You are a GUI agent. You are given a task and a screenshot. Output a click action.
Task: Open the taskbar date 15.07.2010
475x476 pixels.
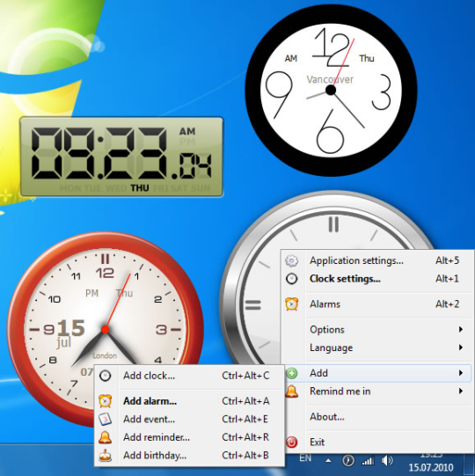[431, 467]
